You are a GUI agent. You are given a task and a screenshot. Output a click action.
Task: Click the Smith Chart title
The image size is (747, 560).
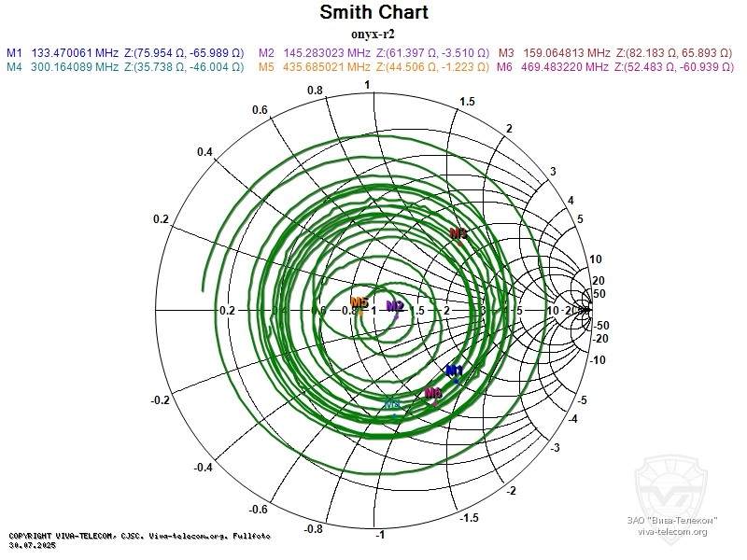click(373, 12)
